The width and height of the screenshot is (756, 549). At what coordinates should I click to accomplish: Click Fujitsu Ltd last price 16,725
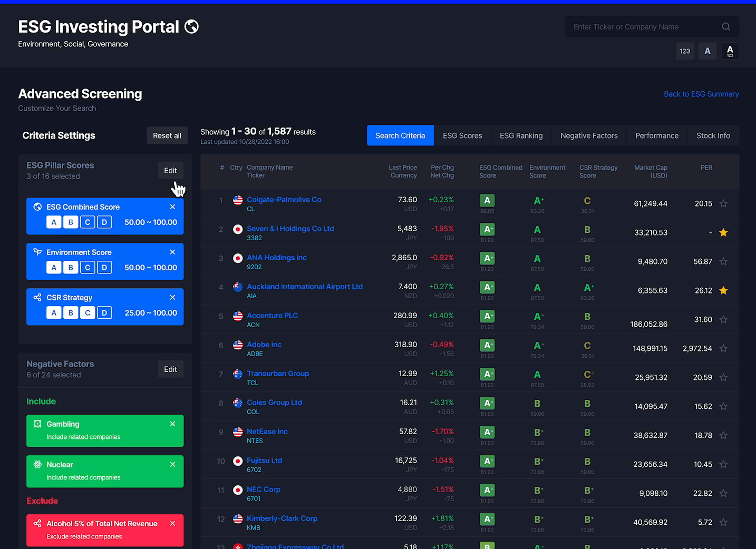point(406,460)
